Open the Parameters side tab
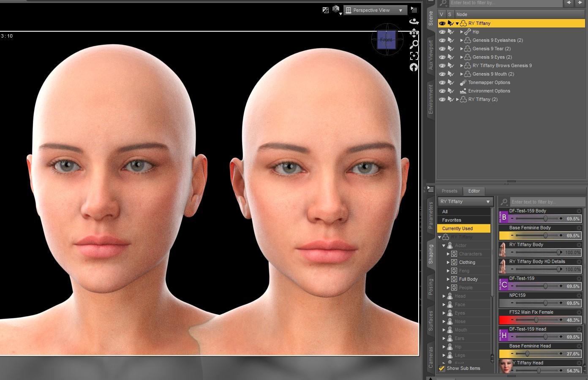This screenshot has height=380, width=588. (431, 215)
